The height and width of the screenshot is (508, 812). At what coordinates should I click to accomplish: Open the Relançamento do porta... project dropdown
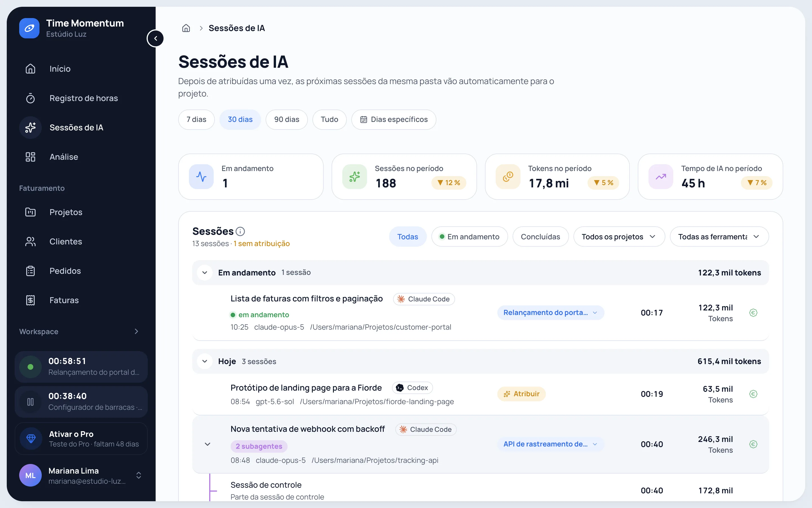click(551, 313)
